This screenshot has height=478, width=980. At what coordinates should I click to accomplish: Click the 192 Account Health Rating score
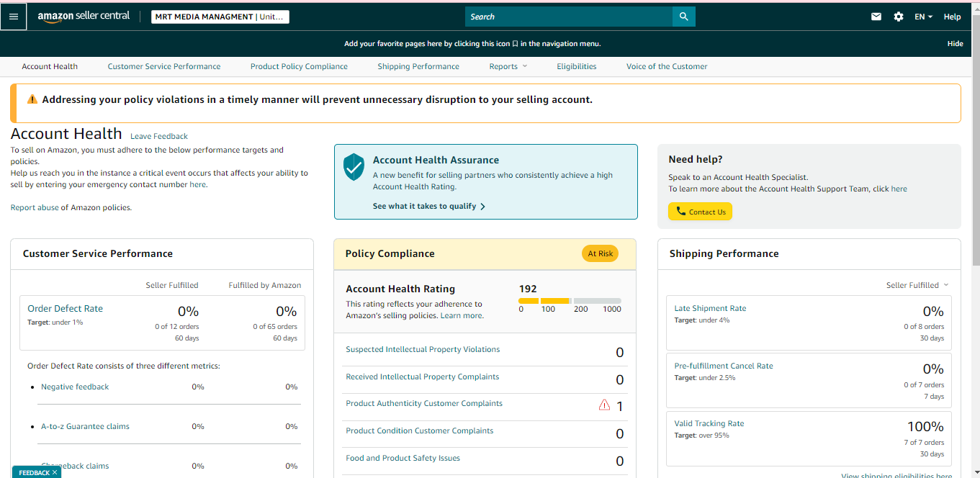click(528, 289)
